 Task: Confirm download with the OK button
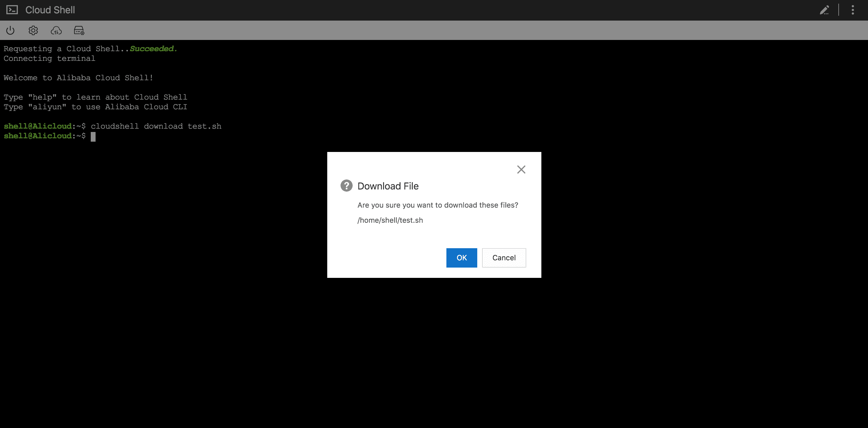(x=461, y=258)
